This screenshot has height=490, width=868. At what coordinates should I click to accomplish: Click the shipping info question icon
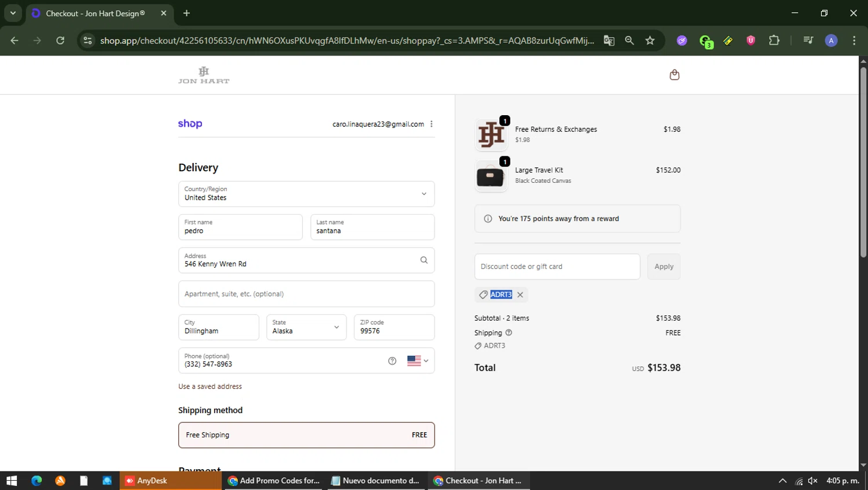[509, 333]
